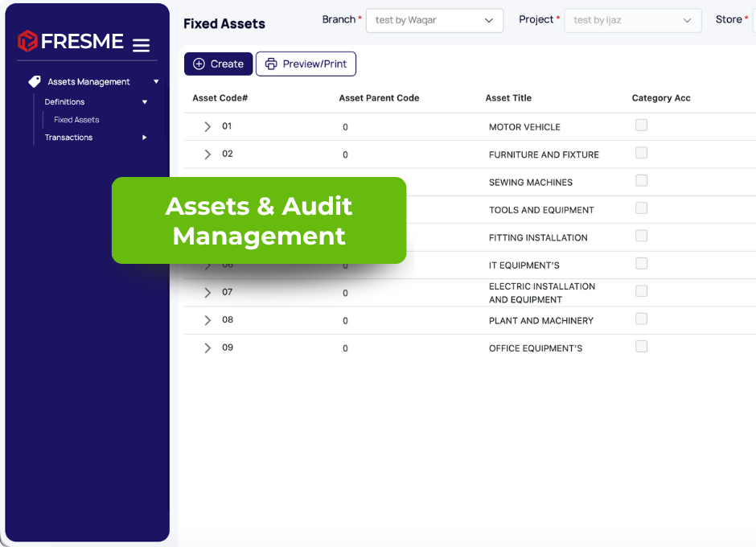The height and width of the screenshot is (547, 756).
Task: Enable Category Acc for IT Equipment's
Action: [x=641, y=264]
